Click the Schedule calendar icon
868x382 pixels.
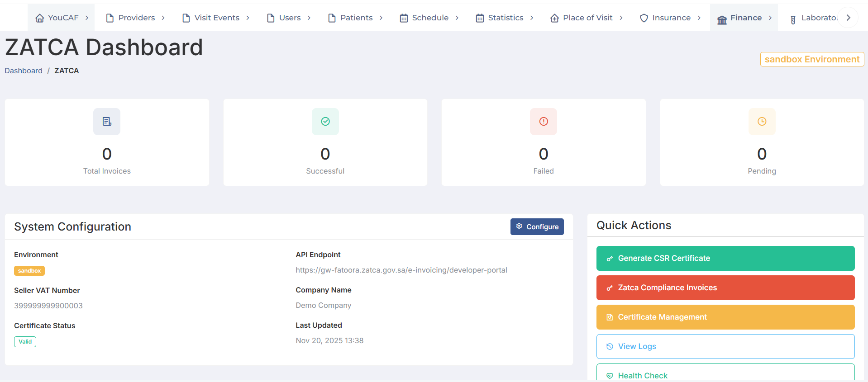404,18
